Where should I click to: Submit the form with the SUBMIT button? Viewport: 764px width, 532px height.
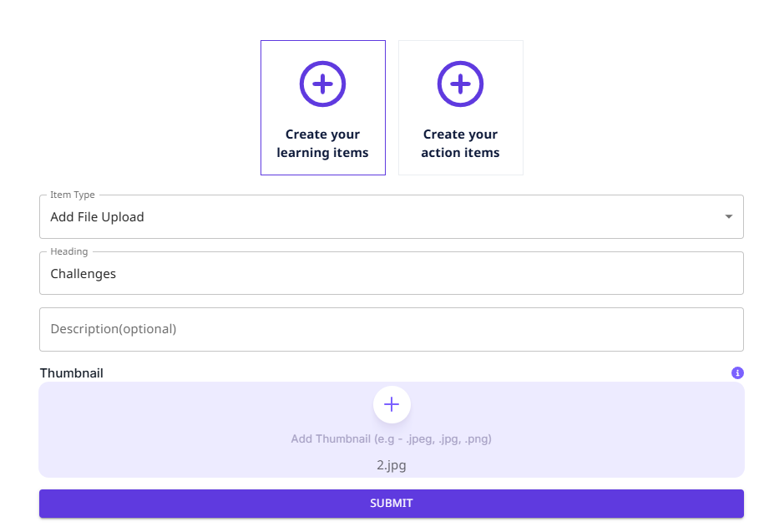point(391,504)
